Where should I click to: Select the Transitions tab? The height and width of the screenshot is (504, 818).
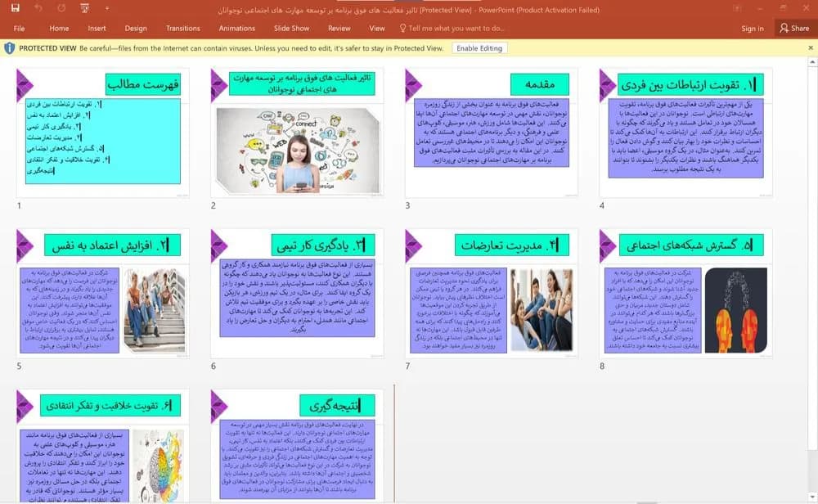click(x=182, y=28)
